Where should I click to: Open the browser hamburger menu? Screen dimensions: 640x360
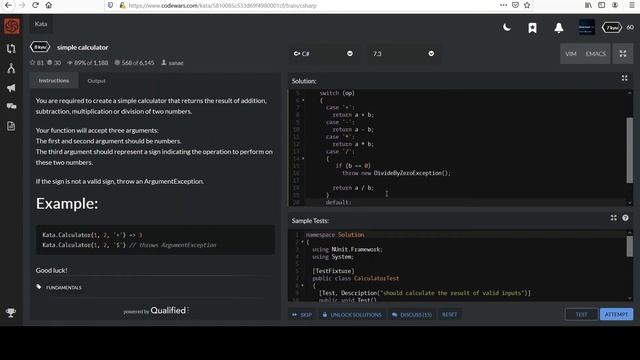click(x=631, y=5)
